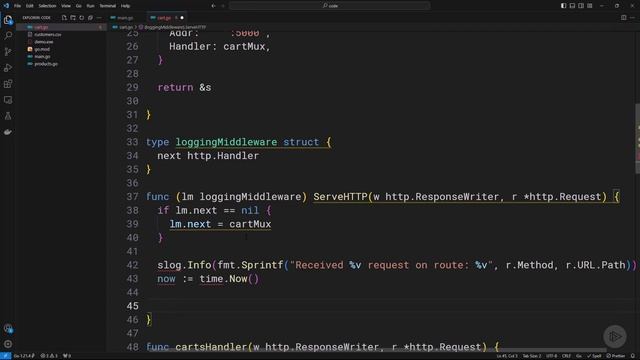
Task: Toggle the bottom panel layout icon
Action: [x=572, y=6]
